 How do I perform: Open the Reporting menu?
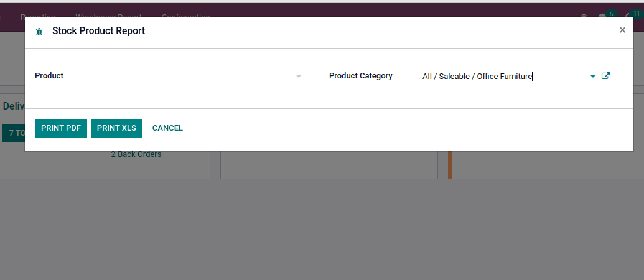click(38, 16)
